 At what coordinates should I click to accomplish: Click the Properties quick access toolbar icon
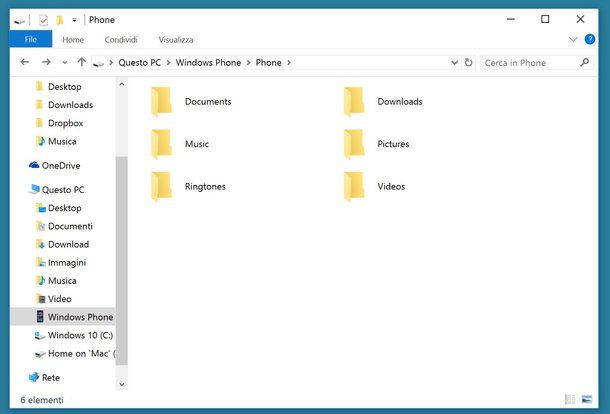(44, 20)
